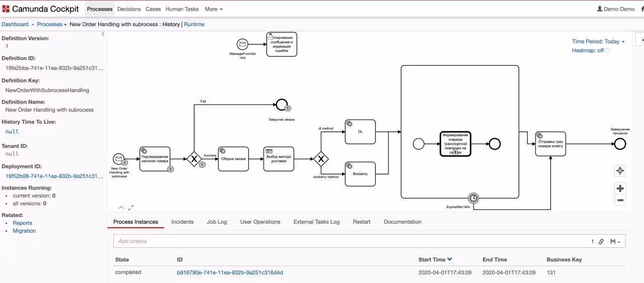
Task: Click the completed state cell
Action: coord(128,272)
